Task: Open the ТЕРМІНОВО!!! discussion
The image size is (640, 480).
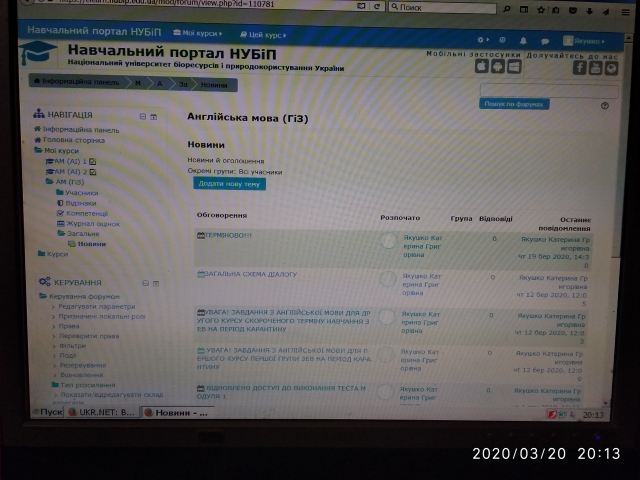Action: tap(228, 236)
